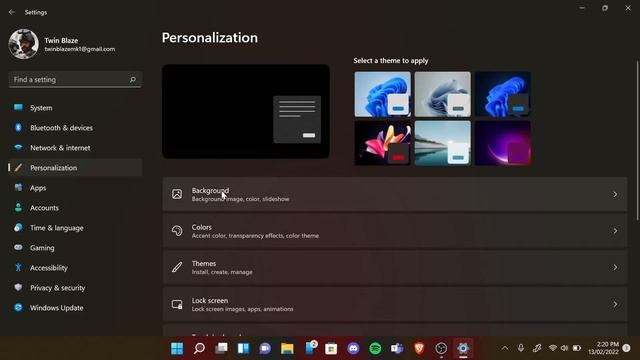Apply the colorful Captured Motion theme
Viewport: 640px width, 360px height.
click(382, 143)
